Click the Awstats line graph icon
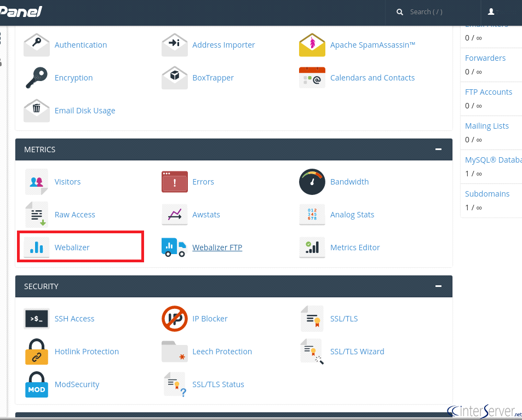The width and height of the screenshot is (522, 420). pos(174,215)
